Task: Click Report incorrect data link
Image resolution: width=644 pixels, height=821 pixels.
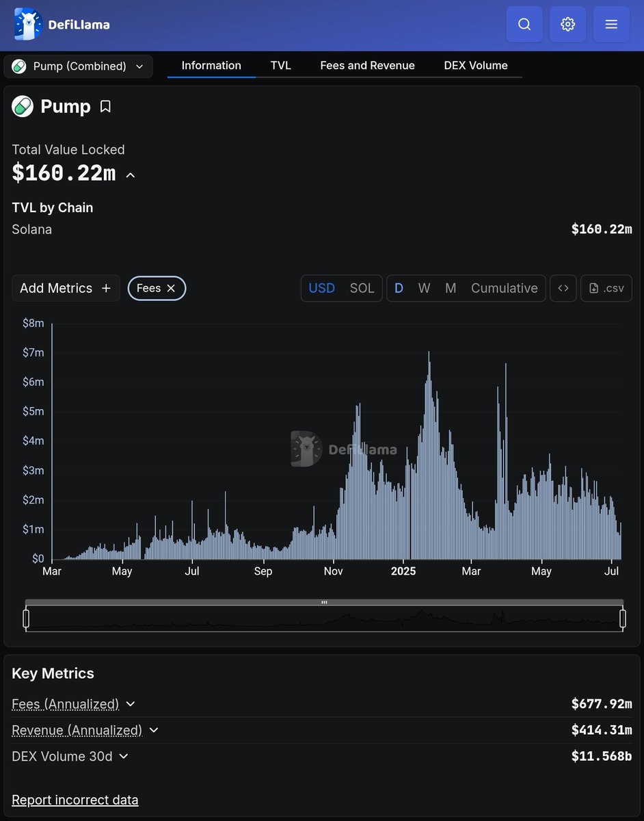Action: pyautogui.click(x=75, y=800)
